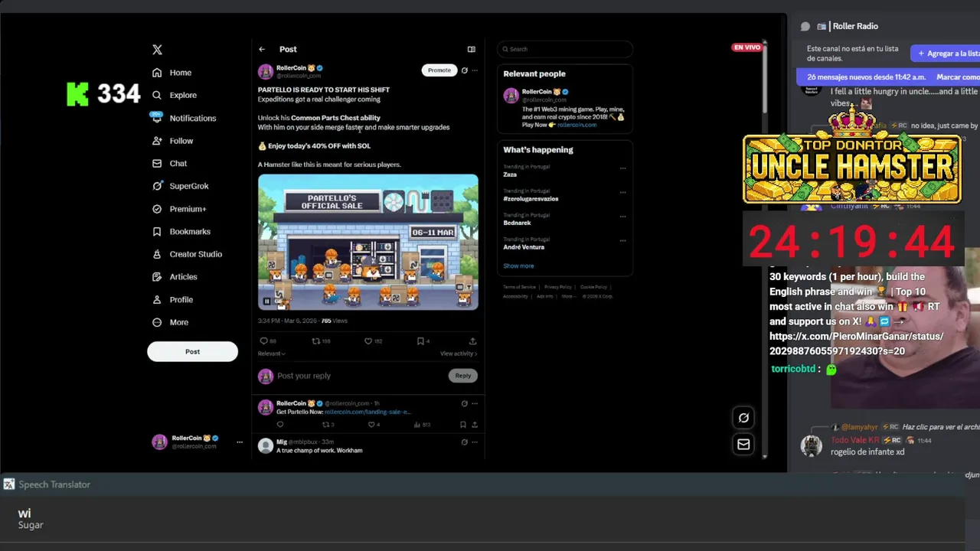Open reader view icon beside Post header

472,49
